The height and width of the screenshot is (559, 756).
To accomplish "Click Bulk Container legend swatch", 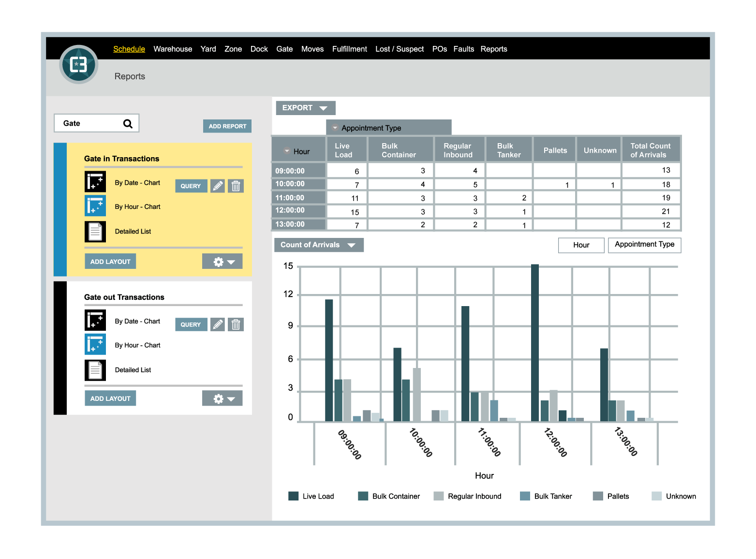I will point(363,496).
